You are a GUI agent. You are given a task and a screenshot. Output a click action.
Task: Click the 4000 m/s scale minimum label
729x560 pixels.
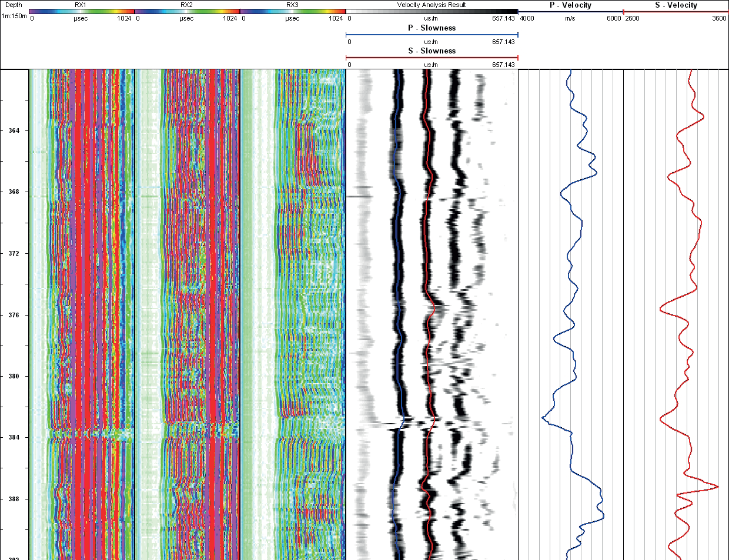click(x=527, y=18)
